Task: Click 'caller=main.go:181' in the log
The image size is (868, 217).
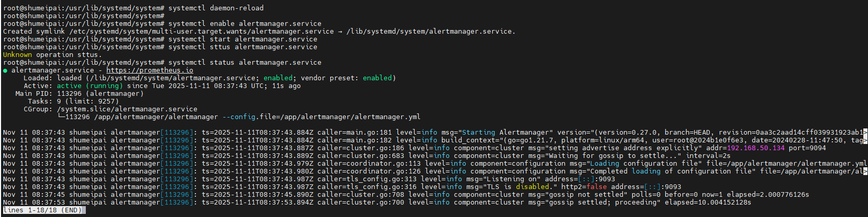Action: [x=355, y=133]
